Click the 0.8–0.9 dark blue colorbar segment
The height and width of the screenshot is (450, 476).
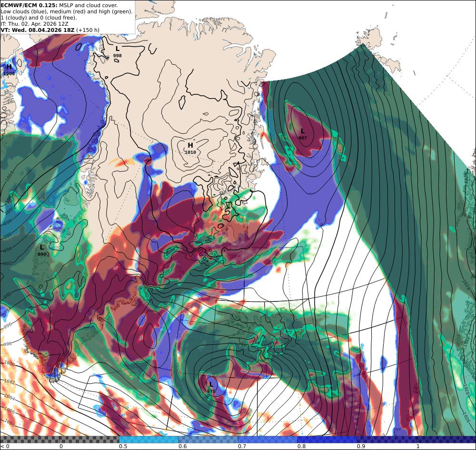[327, 440]
